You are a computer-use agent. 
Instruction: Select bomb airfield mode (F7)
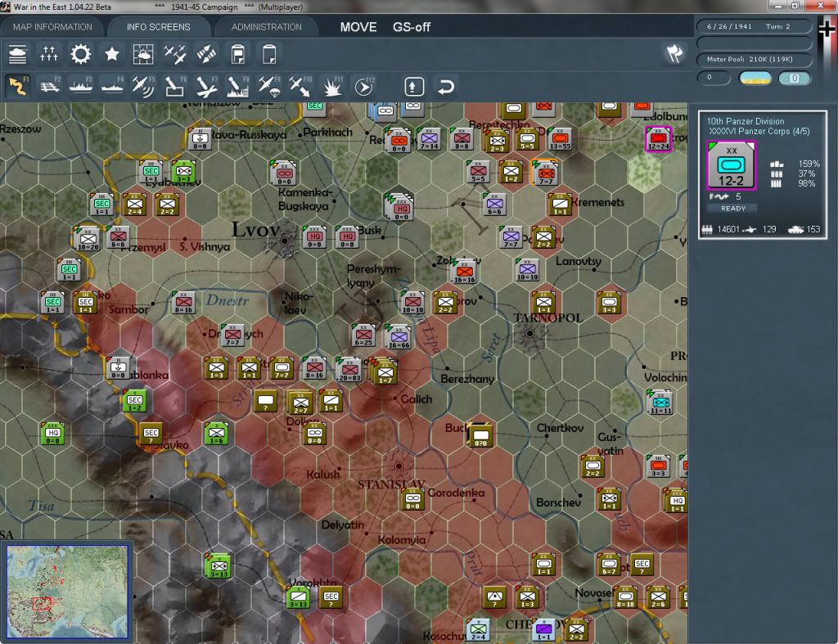[x=206, y=86]
